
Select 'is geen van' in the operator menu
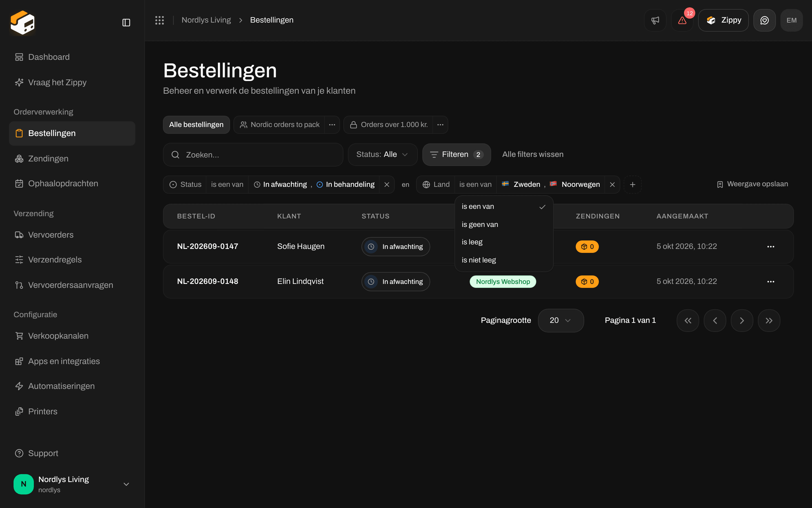pos(504,224)
